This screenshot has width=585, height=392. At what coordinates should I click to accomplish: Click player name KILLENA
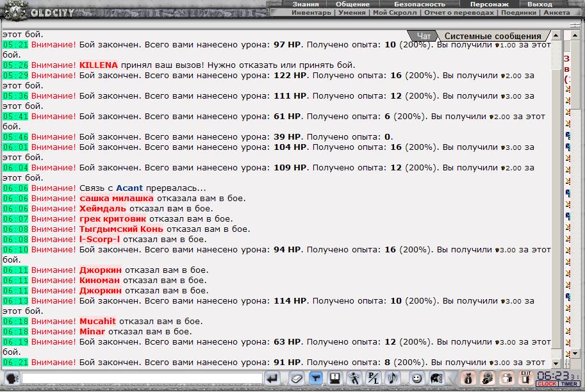click(99, 65)
